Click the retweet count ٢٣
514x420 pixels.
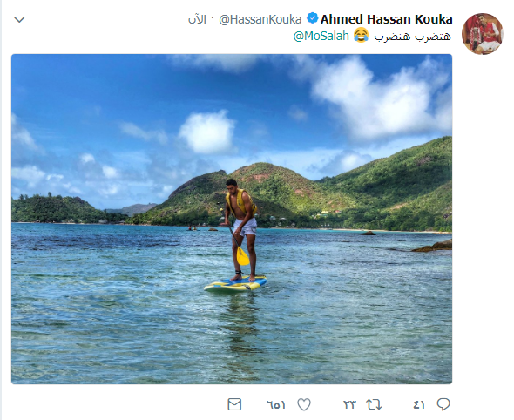click(349, 405)
